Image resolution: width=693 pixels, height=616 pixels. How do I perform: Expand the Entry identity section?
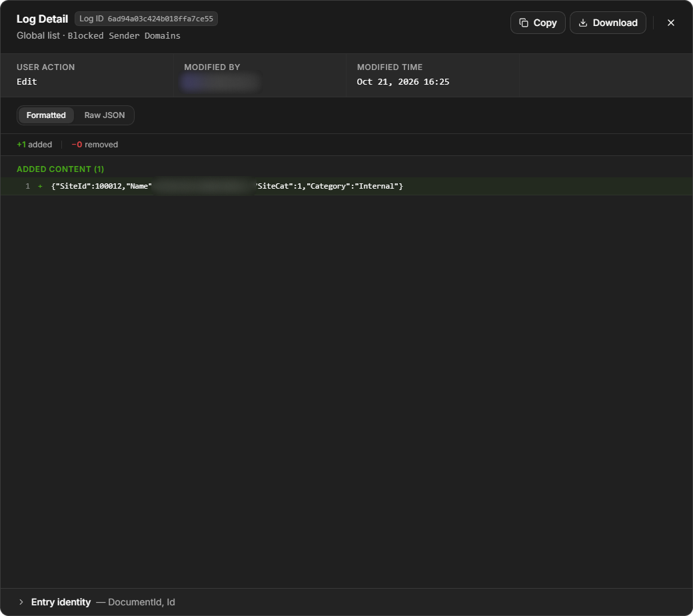(x=21, y=602)
